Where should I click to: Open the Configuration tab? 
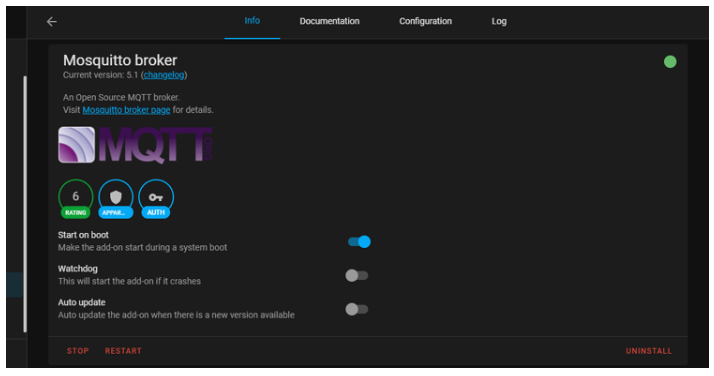[x=425, y=21]
